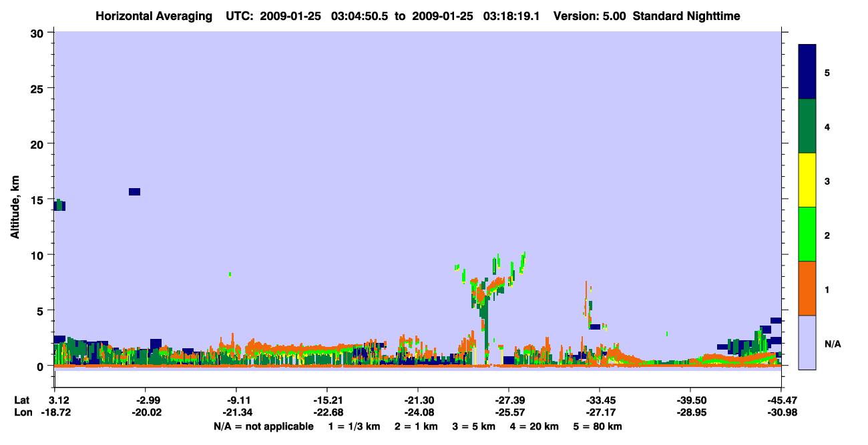
Task: Click the 'Version: 5.00' text
Action: point(589,16)
